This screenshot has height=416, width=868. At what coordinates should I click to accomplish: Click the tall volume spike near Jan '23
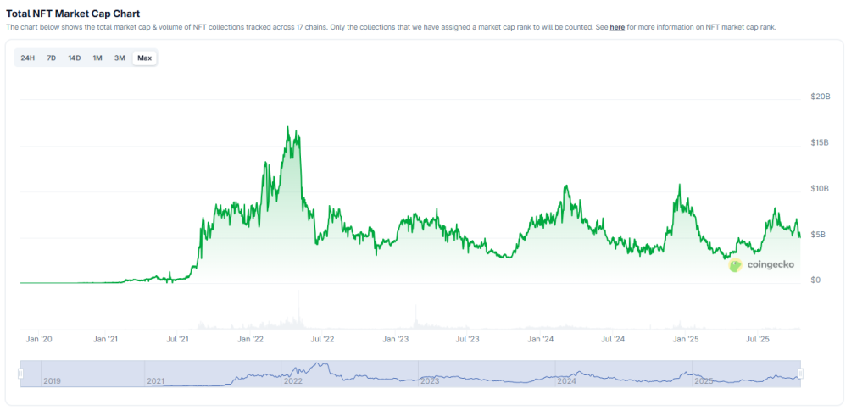point(416,318)
